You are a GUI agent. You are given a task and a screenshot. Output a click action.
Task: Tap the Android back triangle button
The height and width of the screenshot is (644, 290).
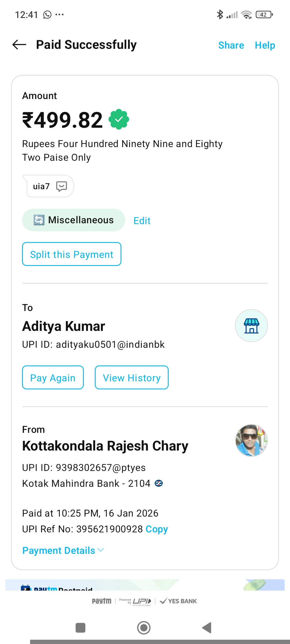(x=207, y=628)
